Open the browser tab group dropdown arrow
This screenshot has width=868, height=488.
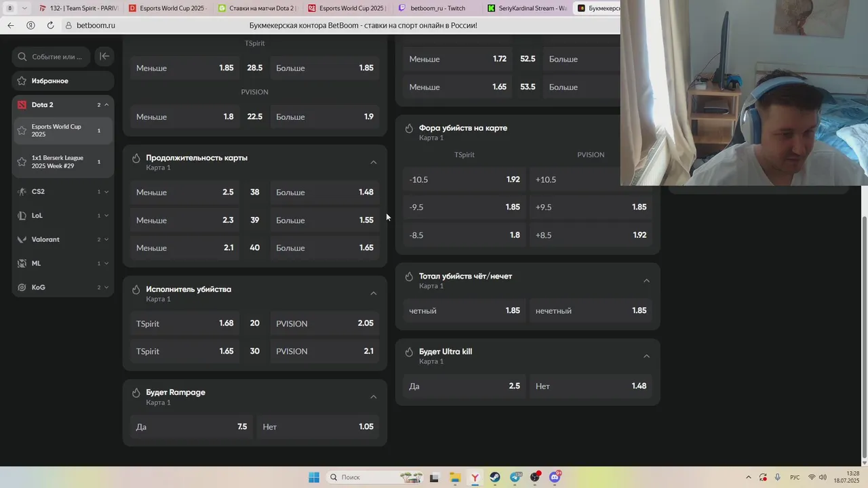point(25,8)
